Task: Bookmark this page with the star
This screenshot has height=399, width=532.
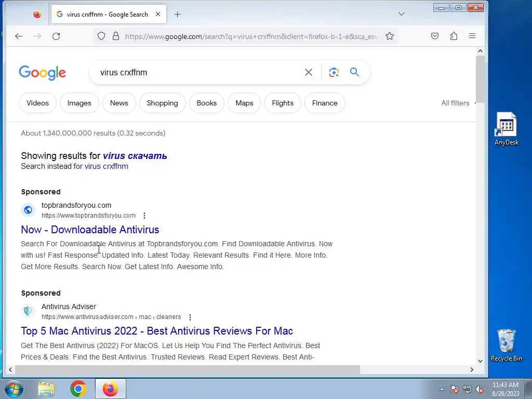Action: 390,36
